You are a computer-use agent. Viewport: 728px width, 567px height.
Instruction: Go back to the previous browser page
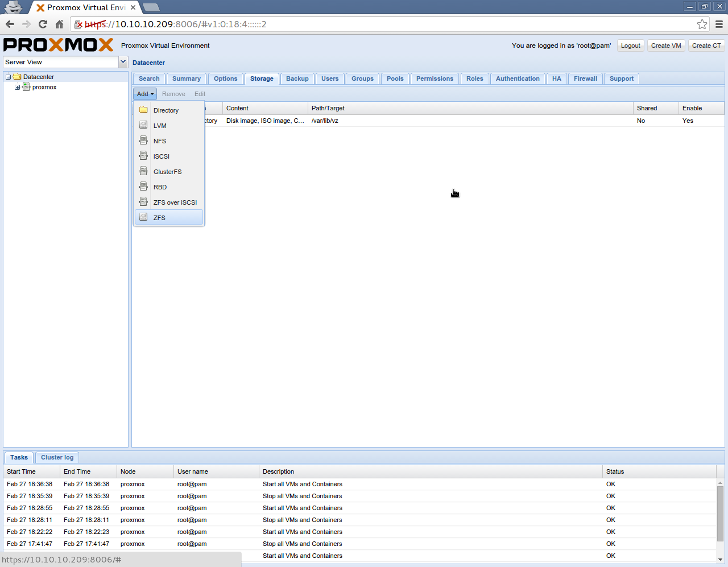click(x=10, y=24)
